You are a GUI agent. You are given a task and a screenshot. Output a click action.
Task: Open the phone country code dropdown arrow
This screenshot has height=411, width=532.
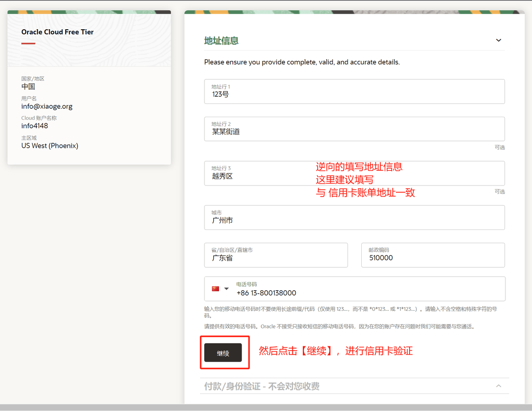click(227, 289)
